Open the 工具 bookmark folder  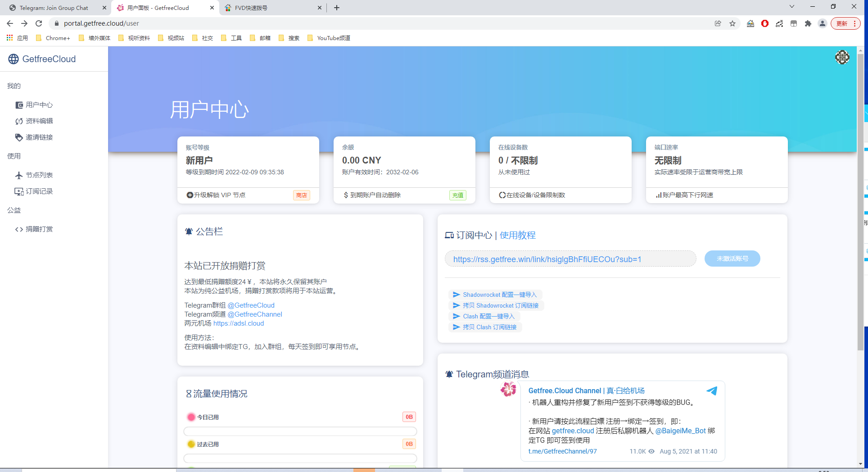click(231, 38)
